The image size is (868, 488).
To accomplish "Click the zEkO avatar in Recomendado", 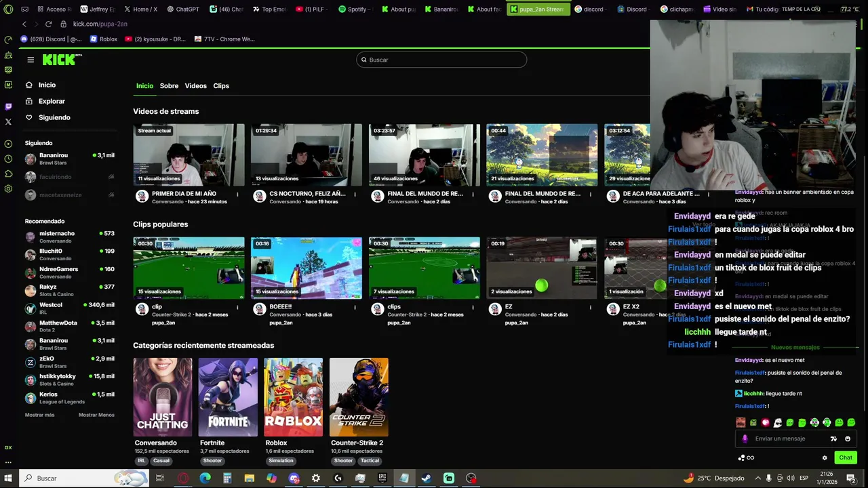I will (x=31, y=362).
